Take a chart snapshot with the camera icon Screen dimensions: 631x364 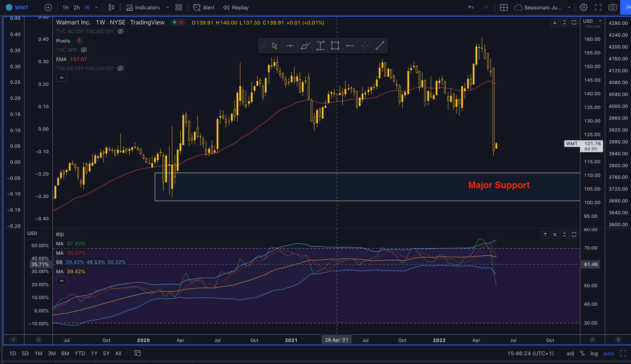613,7
